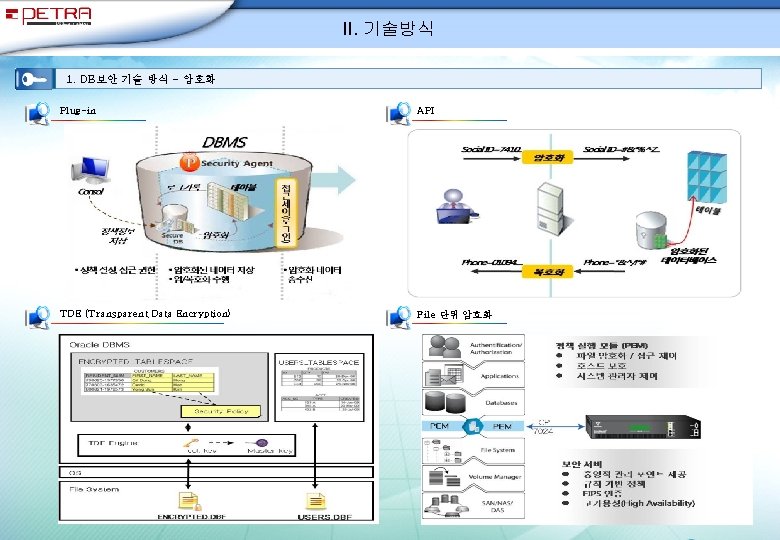Image resolution: width=780 pixels, height=540 pixels.
Task: Click the 암호화된 데이터베이스 label
Action: (x=689, y=256)
